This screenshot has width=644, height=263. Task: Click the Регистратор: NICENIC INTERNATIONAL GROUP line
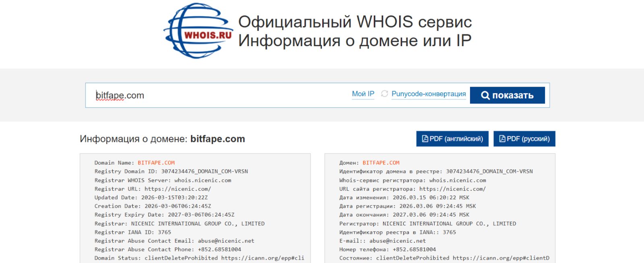pos(427,224)
